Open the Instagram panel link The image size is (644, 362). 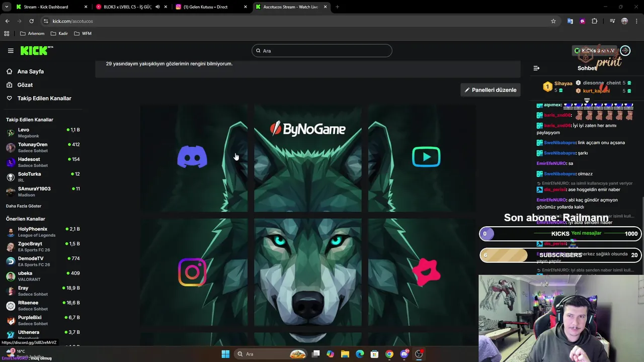(x=192, y=272)
